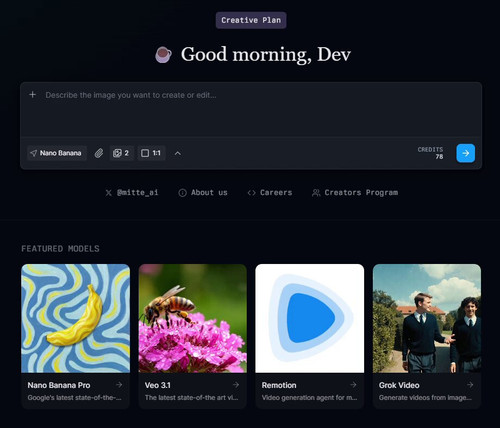Image resolution: width=500 pixels, height=428 pixels.
Task: Click the Credits 78 counter
Action: pos(430,153)
